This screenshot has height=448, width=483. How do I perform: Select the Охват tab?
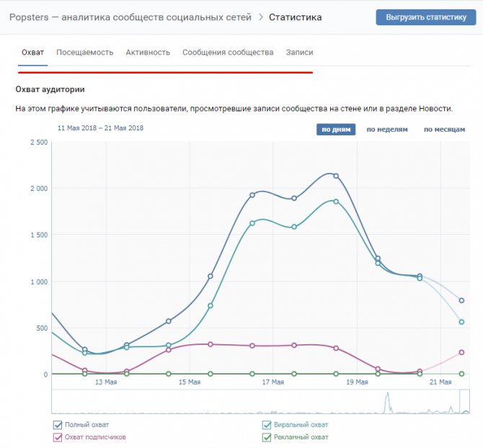click(x=32, y=53)
